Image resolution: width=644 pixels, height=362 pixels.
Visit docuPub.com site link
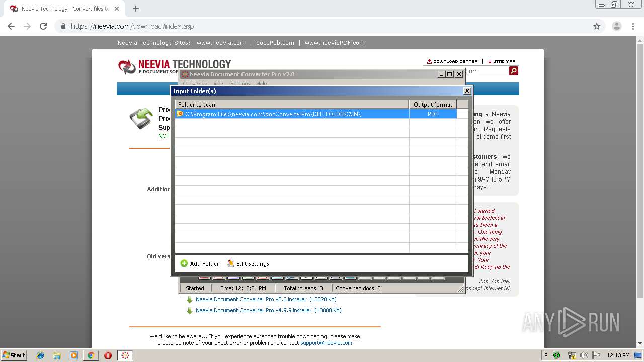click(275, 43)
